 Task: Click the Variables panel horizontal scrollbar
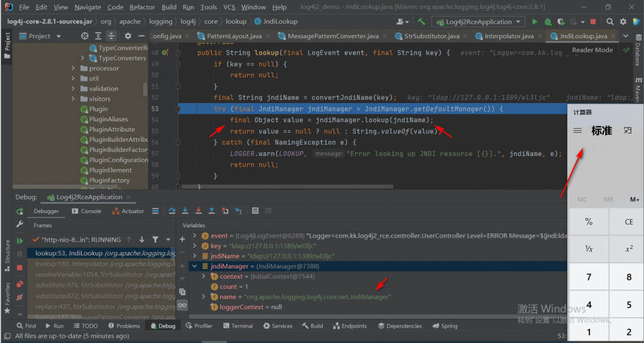point(378,317)
